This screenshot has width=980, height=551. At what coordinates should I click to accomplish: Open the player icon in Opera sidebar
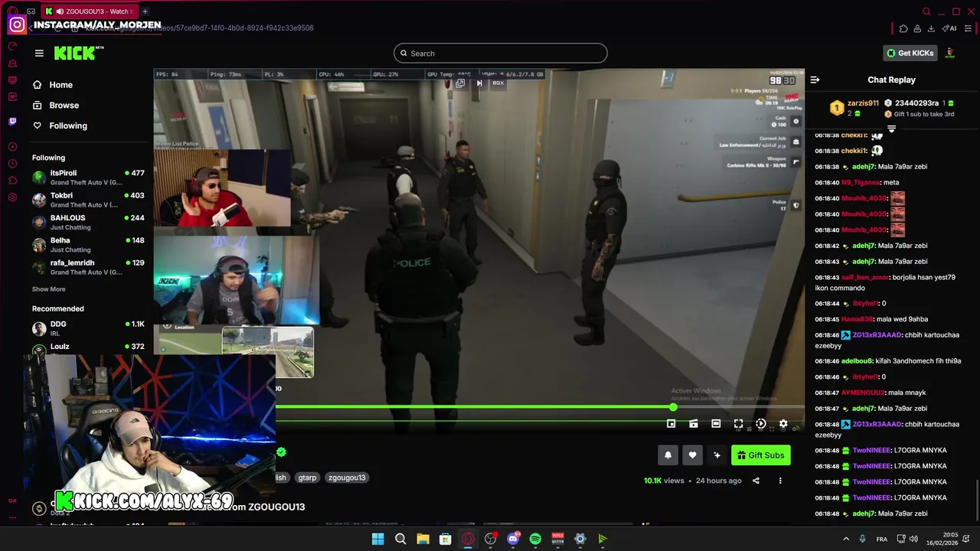[x=12, y=147]
